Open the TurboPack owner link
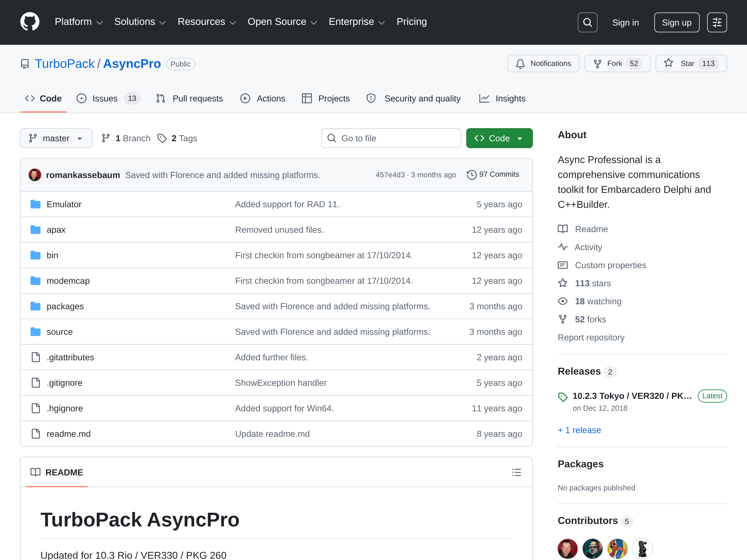Screen dimensions: 747x560 [65, 64]
